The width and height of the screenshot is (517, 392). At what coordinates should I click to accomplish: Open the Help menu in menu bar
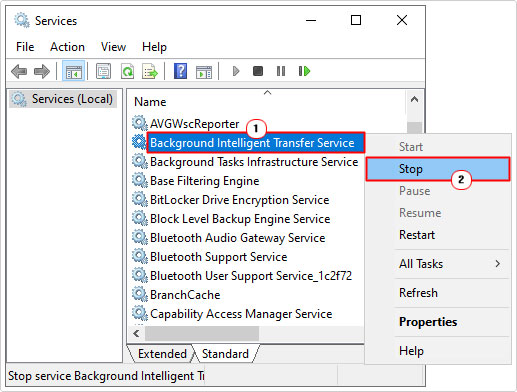tap(154, 47)
